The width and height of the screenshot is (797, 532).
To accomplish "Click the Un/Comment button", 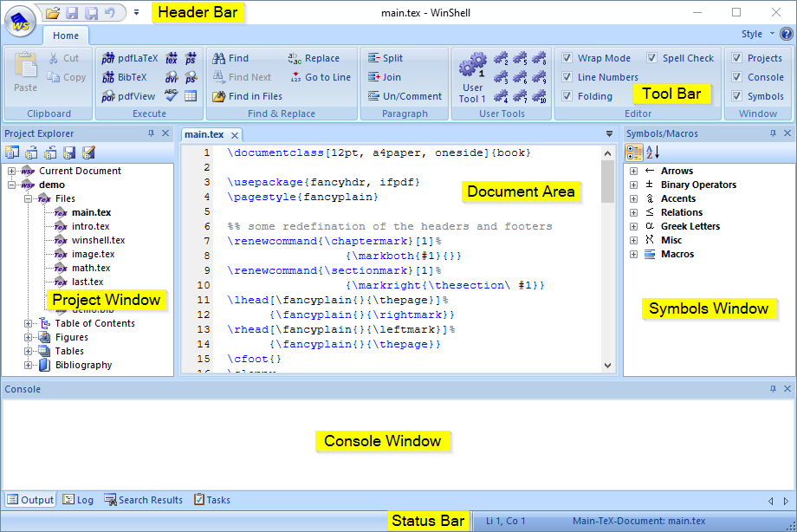I will tap(405, 95).
